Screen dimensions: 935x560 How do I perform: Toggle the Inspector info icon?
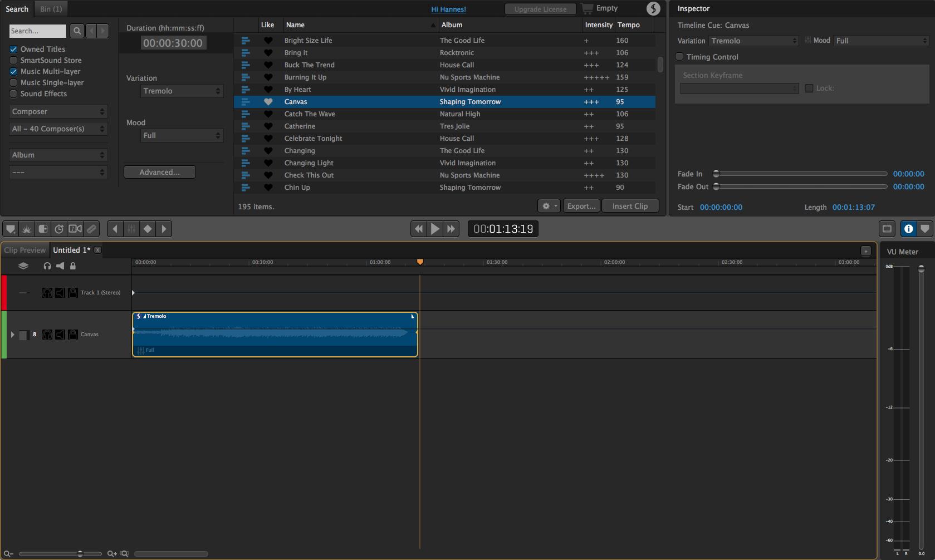(x=908, y=229)
